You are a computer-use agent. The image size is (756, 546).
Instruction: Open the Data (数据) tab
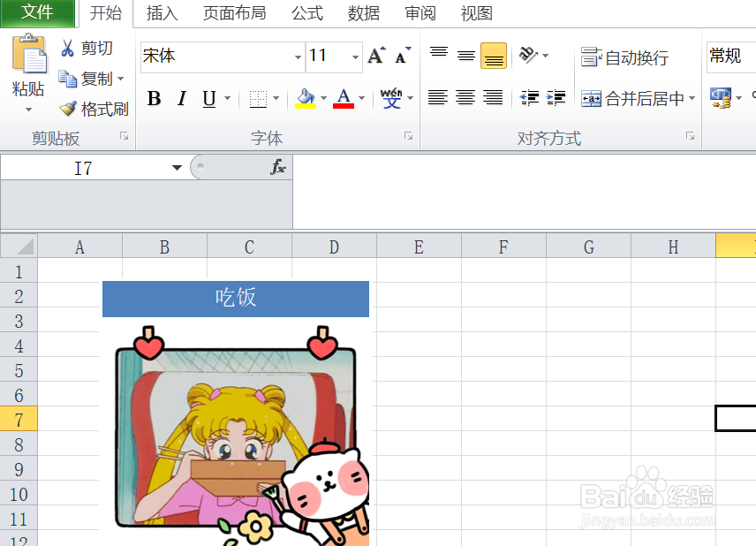tap(364, 13)
